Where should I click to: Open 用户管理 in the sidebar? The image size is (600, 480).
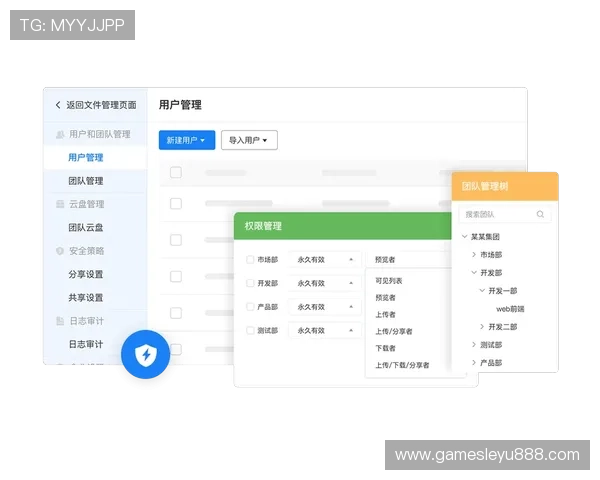tap(86, 158)
